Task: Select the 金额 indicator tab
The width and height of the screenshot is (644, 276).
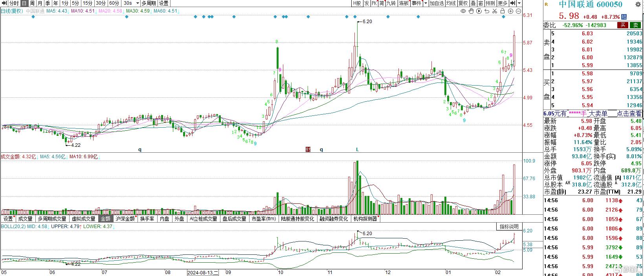Action: coord(106,219)
